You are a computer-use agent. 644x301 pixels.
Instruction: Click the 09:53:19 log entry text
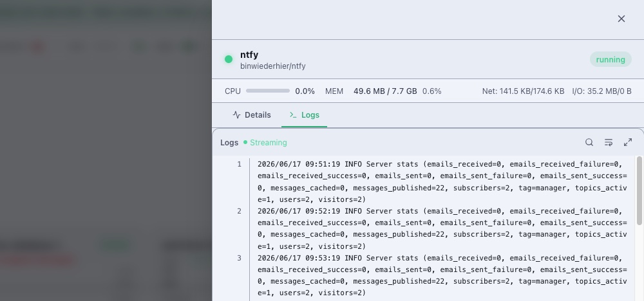(442, 275)
